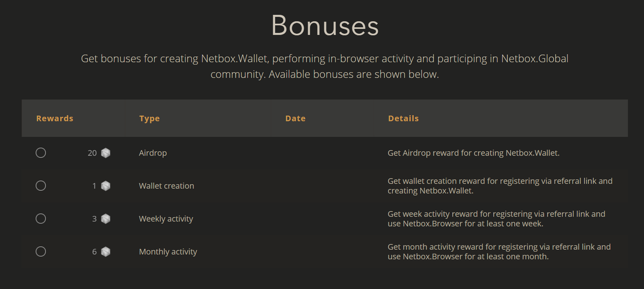Click the Details column header

403,118
